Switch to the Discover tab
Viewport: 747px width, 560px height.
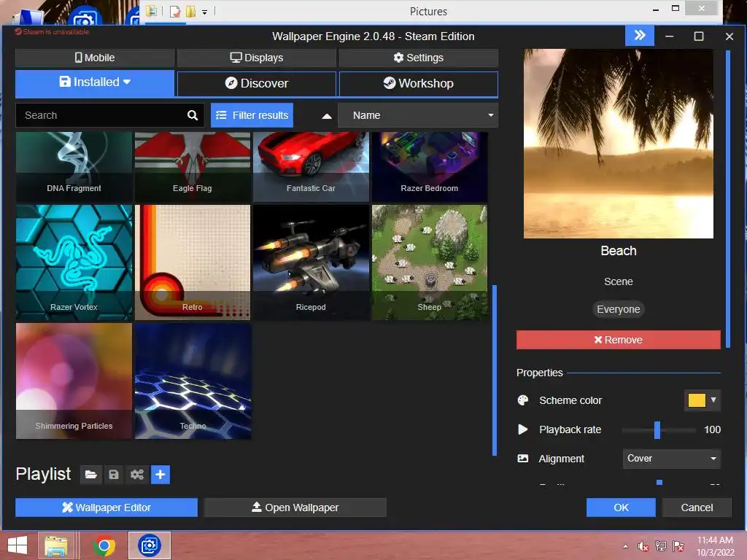tap(257, 83)
